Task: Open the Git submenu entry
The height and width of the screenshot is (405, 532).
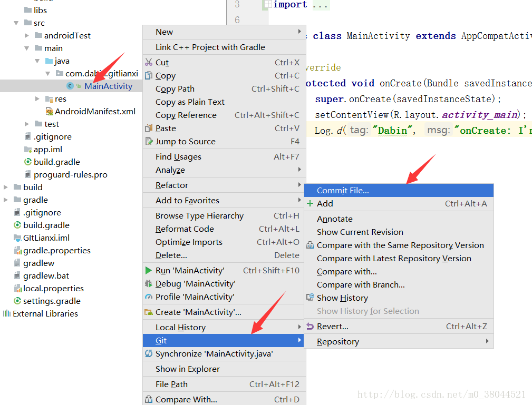Action: coord(223,340)
